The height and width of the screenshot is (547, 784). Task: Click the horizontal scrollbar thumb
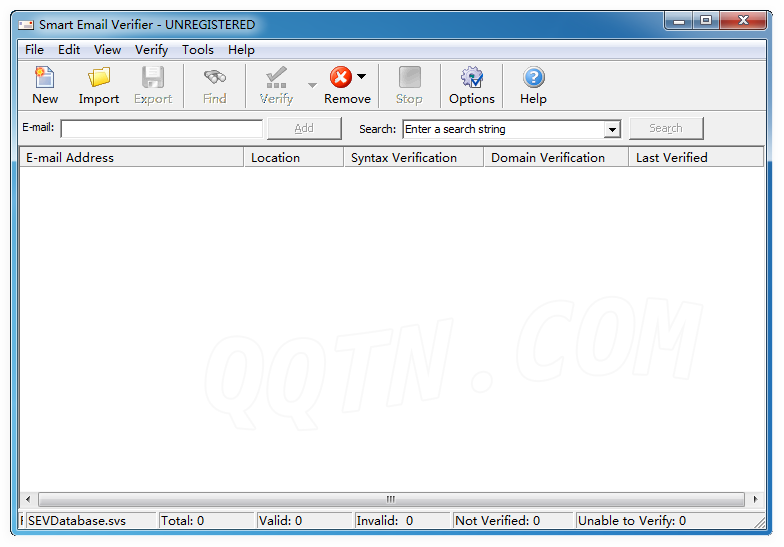(390, 499)
